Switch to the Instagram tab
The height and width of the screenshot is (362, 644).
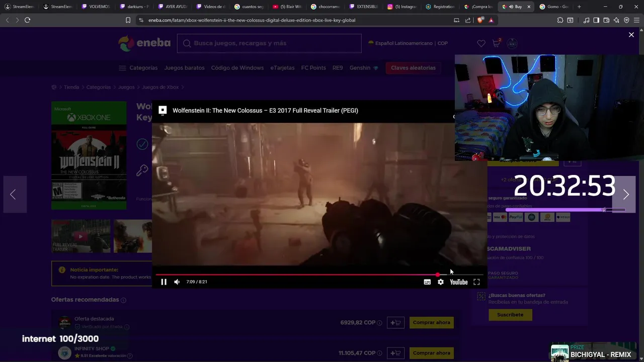401,7
